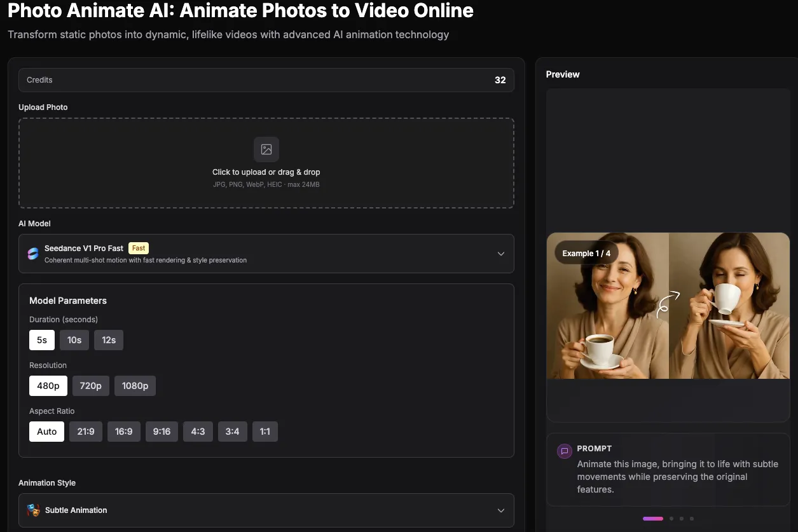
Task: Select the 1:1 aspect ratio
Action: click(x=265, y=431)
